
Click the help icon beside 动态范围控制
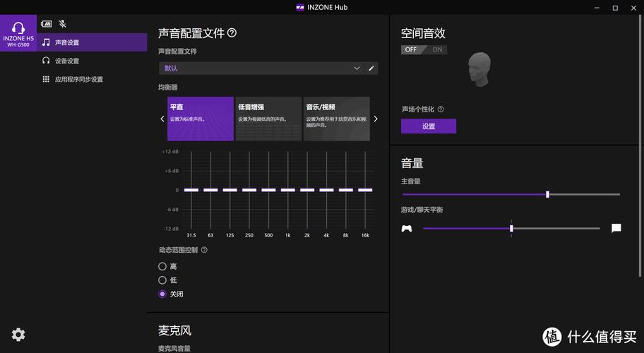point(204,250)
